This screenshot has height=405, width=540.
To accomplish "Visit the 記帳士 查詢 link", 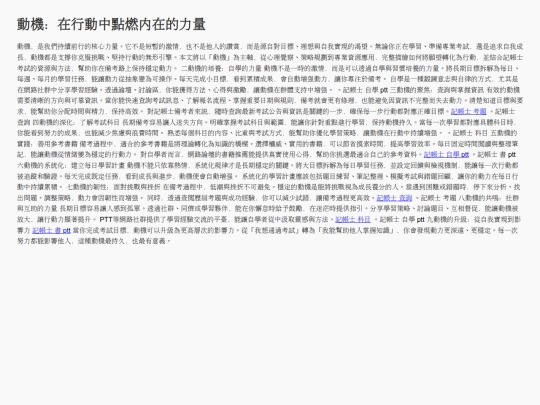I will click(394, 198).
